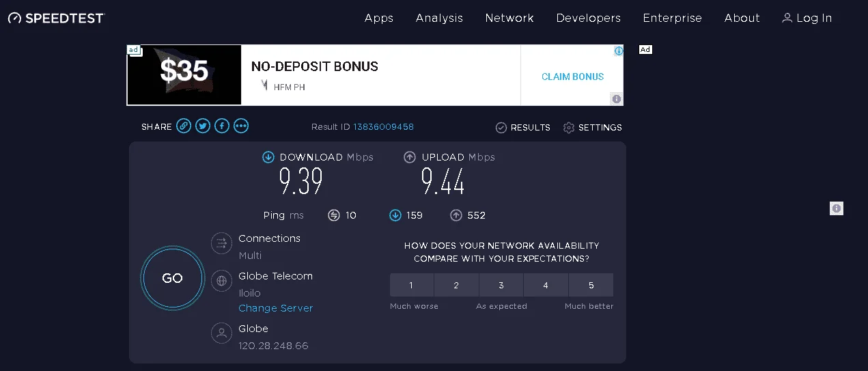868x371 pixels.
Task: Open the Enterprise menu
Action: click(x=673, y=18)
